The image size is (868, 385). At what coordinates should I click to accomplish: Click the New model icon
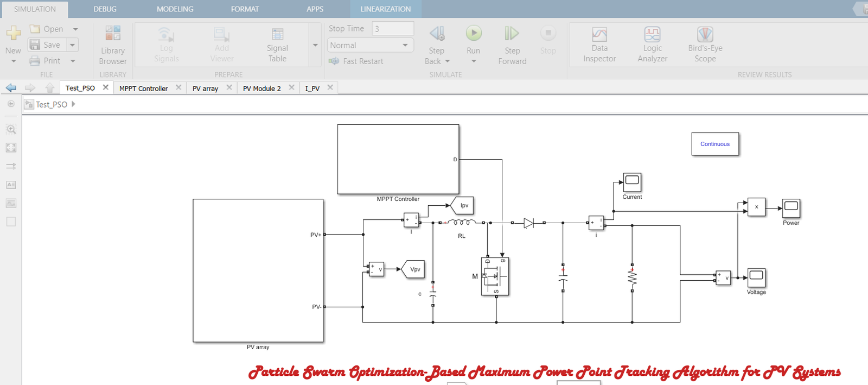[14, 34]
